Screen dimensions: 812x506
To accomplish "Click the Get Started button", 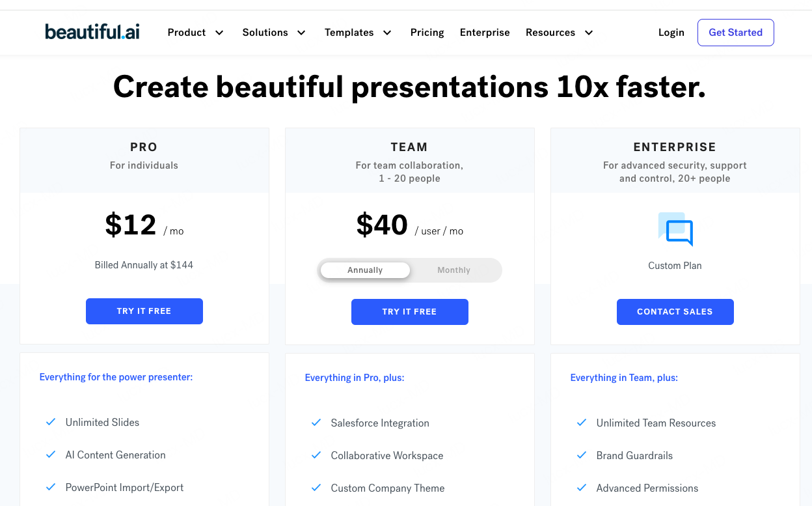I will pos(736,33).
